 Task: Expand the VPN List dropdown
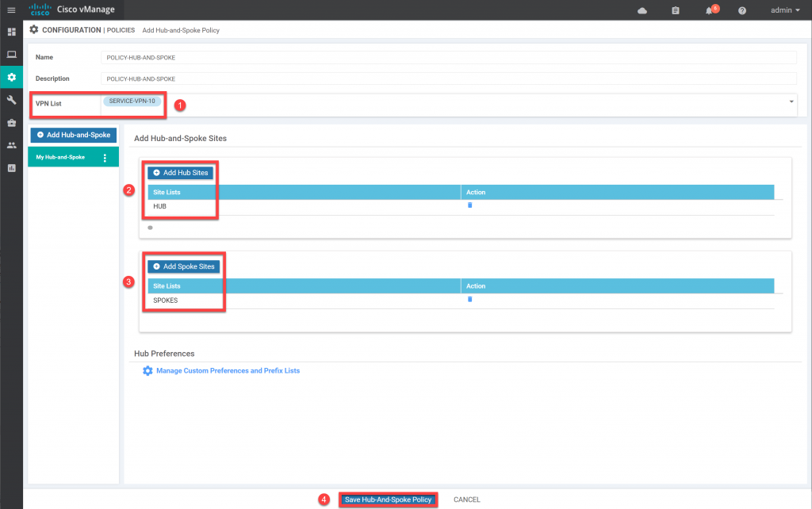(791, 101)
